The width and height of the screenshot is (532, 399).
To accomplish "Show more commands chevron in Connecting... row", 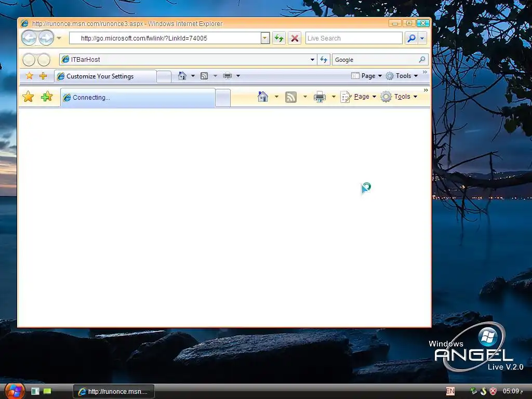I will point(426,90).
